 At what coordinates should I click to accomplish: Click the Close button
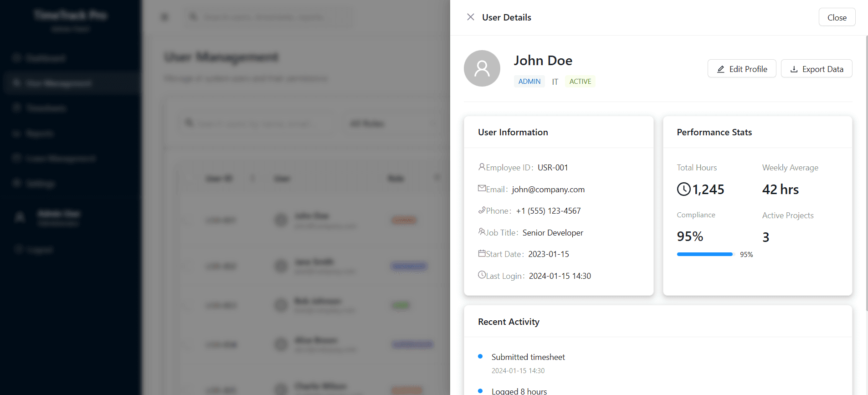coord(837,17)
